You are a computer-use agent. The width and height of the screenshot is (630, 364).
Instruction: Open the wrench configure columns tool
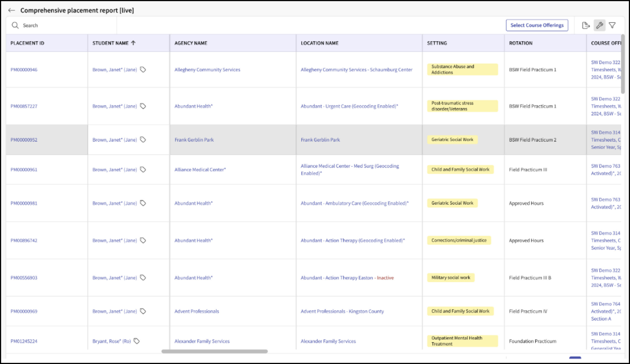pyautogui.click(x=600, y=25)
